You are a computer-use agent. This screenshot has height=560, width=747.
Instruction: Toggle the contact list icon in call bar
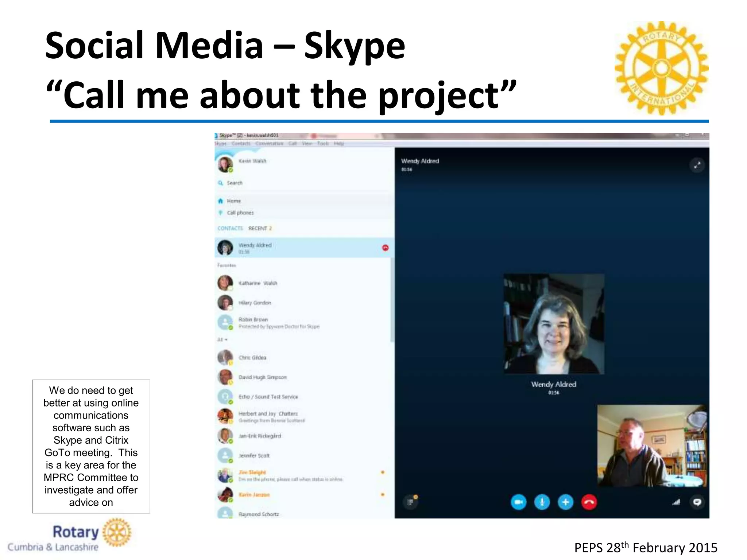pos(411,502)
